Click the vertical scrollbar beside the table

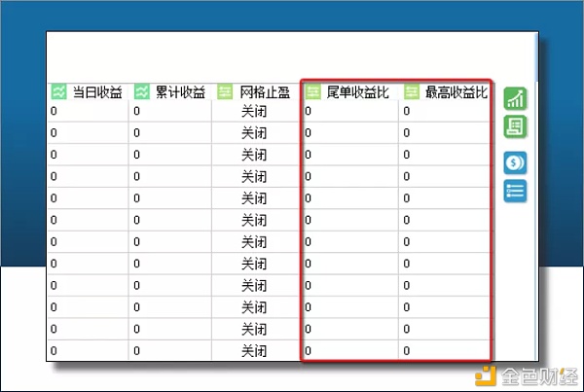point(536,196)
